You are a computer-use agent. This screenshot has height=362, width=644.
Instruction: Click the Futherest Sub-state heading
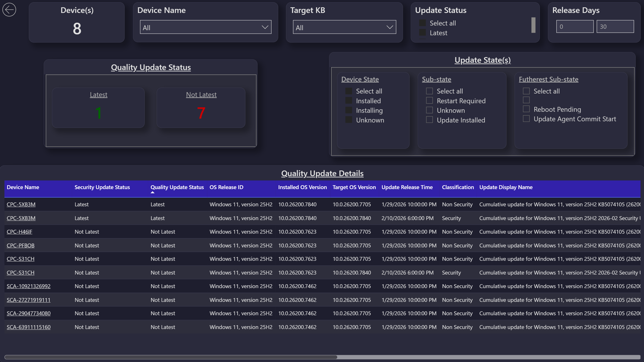(x=548, y=79)
